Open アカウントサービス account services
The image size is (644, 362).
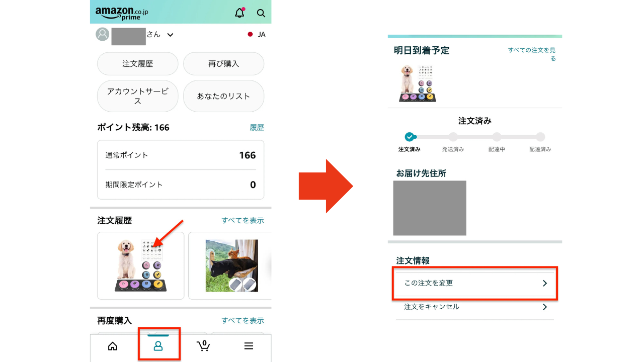(x=137, y=96)
